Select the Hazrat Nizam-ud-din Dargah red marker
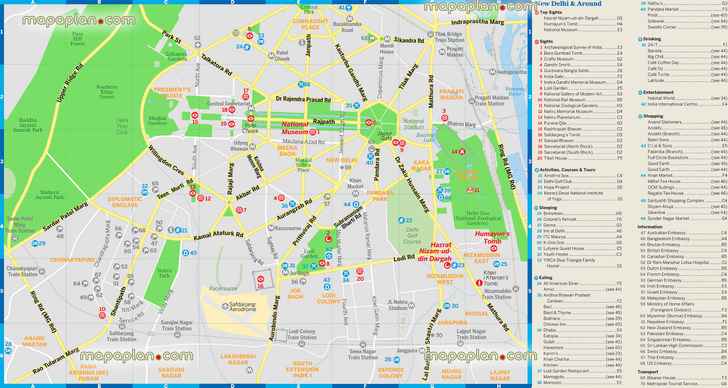 pos(447,265)
